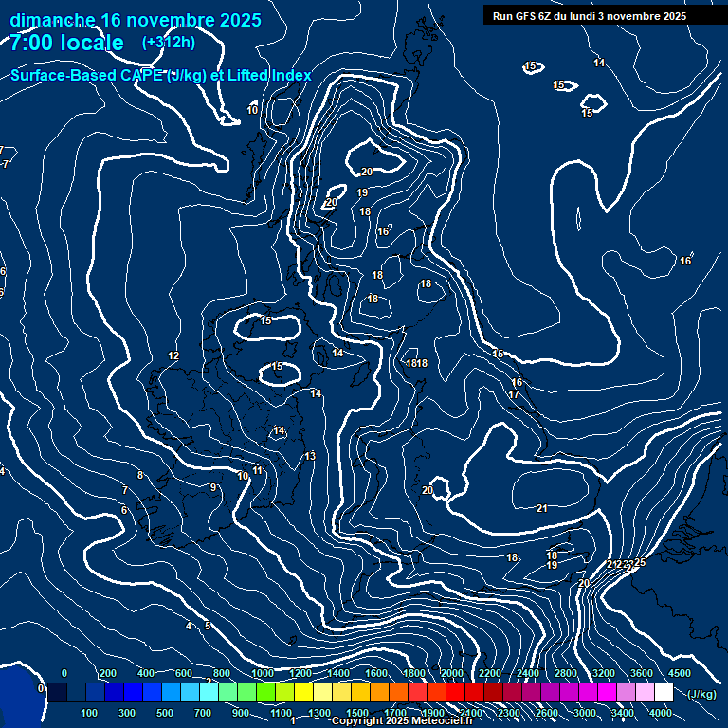Select the white 4500 J/kg swatch at the legend's end
This screenshot has height=728, width=728.
pyautogui.click(x=664, y=693)
